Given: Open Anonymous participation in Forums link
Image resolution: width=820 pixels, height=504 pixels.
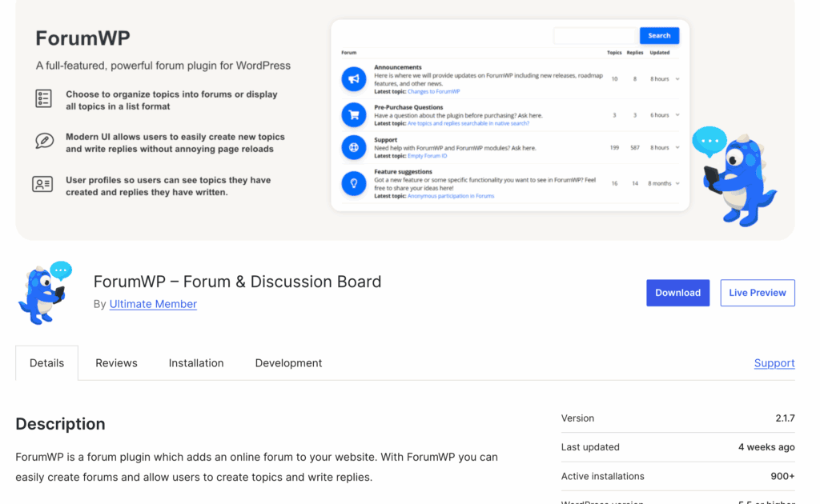Looking at the screenshot, I should (x=451, y=196).
